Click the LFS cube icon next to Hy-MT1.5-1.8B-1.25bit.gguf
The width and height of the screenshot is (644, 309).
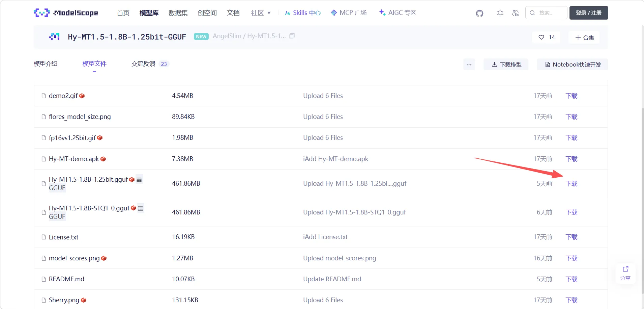pyautogui.click(x=132, y=180)
